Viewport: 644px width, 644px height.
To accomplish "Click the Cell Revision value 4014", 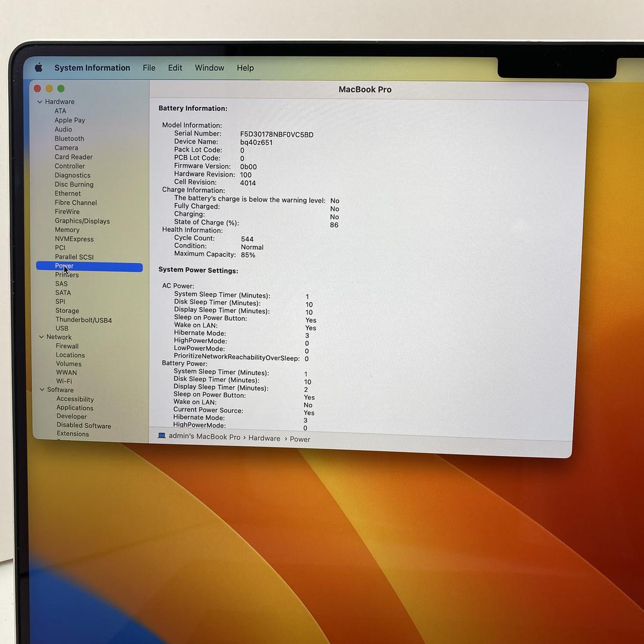I will (247, 183).
